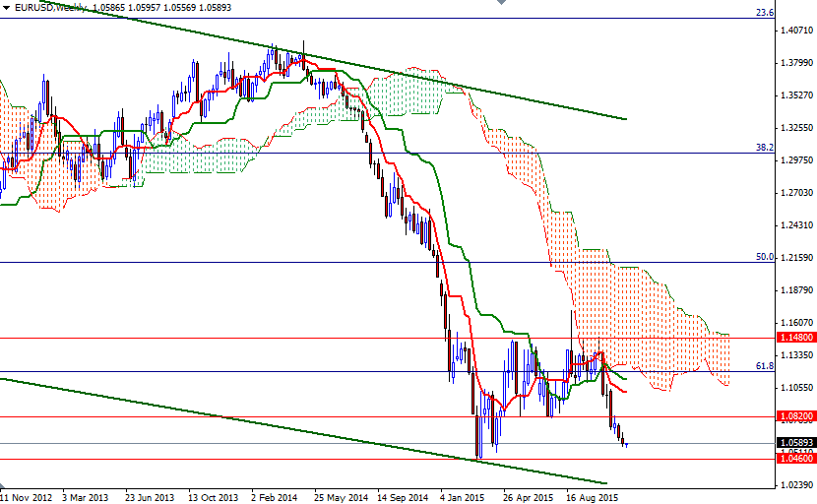The width and height of the screenshot is (817, 504).
Task: Click the 4 Jan 2015 date label
Action: coord(463,497)
